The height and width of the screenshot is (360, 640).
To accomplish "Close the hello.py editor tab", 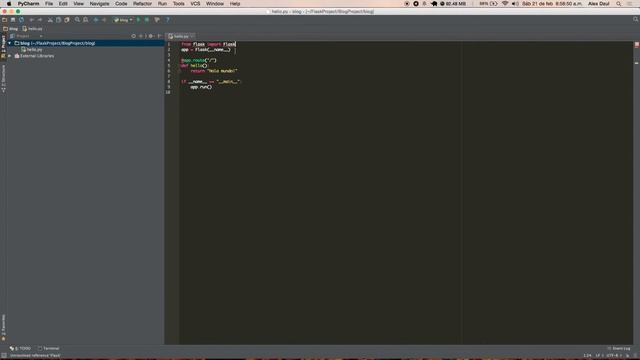I will [x=192, y=36].
